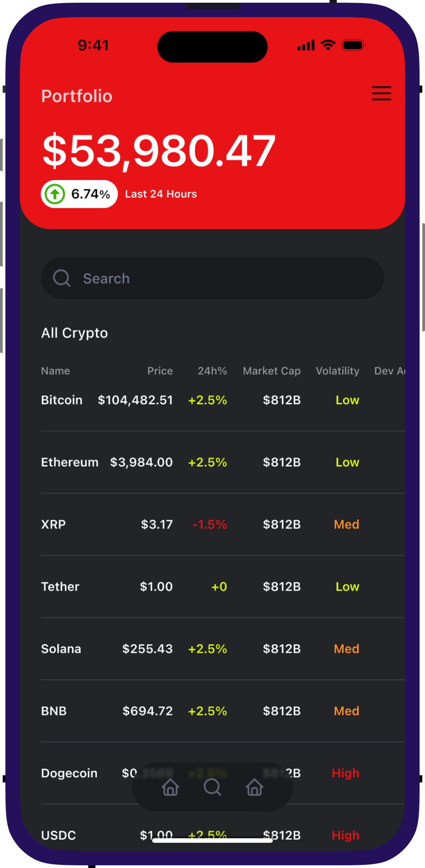Select the Volatility column header
The width and height of the screenshot is (425, 868).
coord(337,371)
